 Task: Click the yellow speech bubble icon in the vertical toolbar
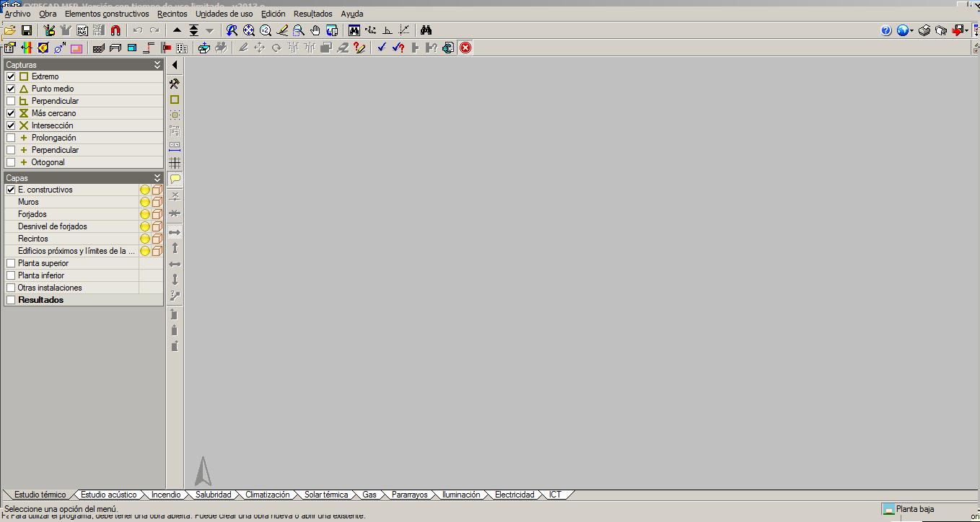[x=175, y=179]
